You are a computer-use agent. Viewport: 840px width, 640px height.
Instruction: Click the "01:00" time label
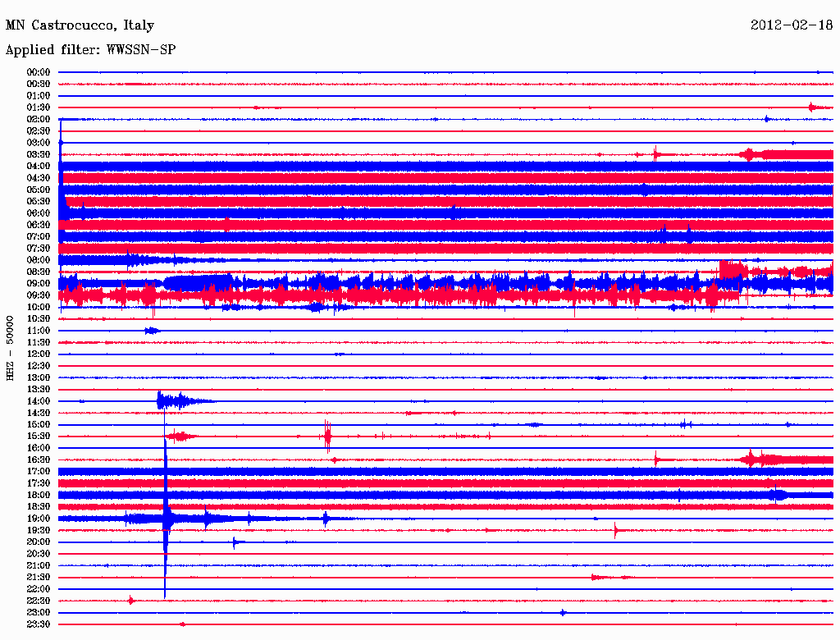tap(38, 95)
